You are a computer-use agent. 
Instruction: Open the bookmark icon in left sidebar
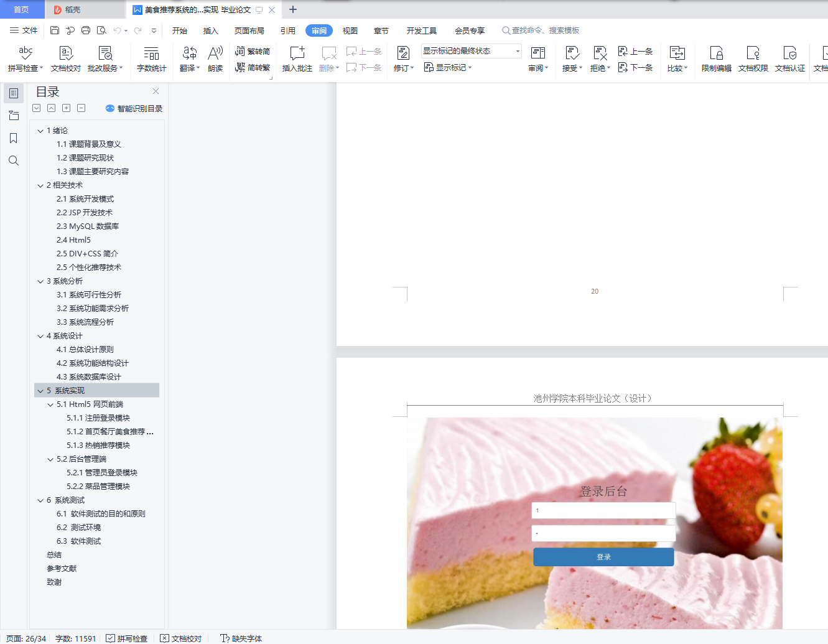click(14, 138)
